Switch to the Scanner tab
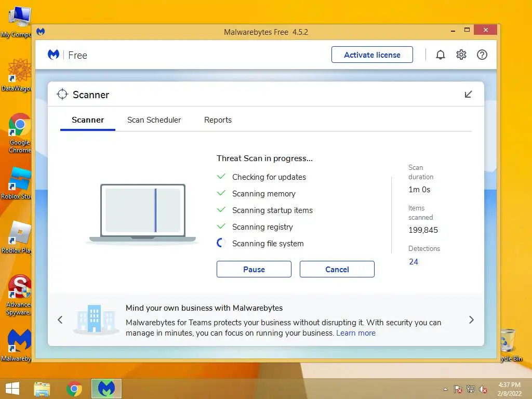The image size is (532, 399). [x=88, y=120]
